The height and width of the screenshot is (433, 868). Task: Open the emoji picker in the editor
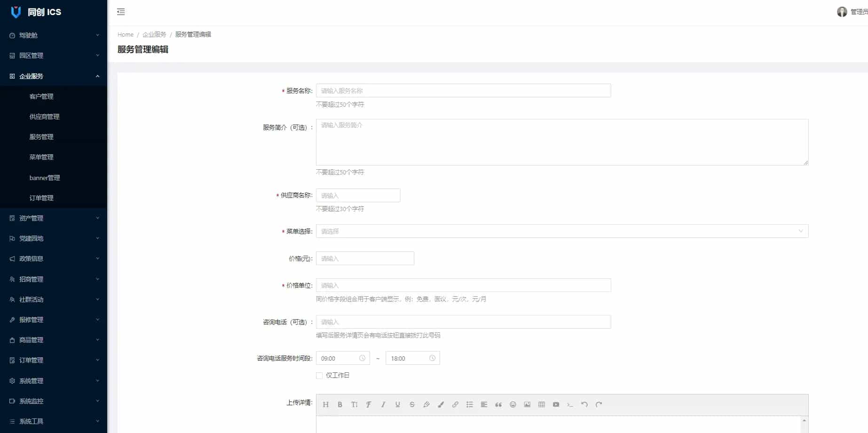[513, 404]
